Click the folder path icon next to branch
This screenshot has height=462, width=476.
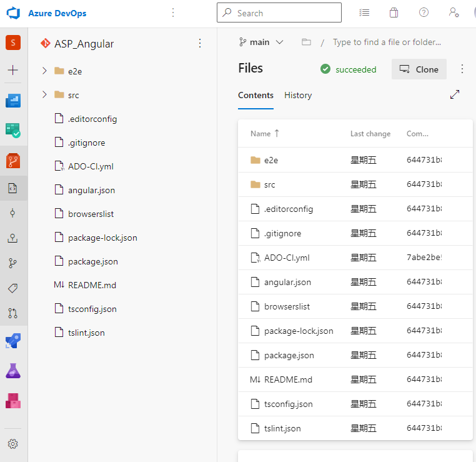coord(306,42)
